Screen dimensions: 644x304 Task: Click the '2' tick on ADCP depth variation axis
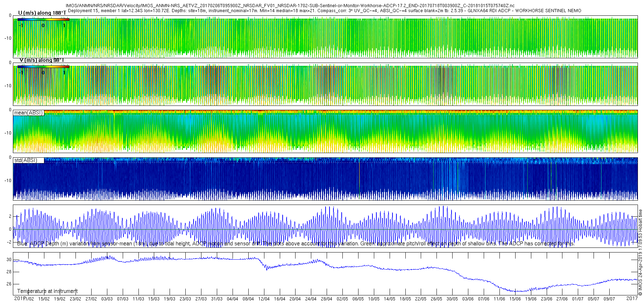[10, 216]
